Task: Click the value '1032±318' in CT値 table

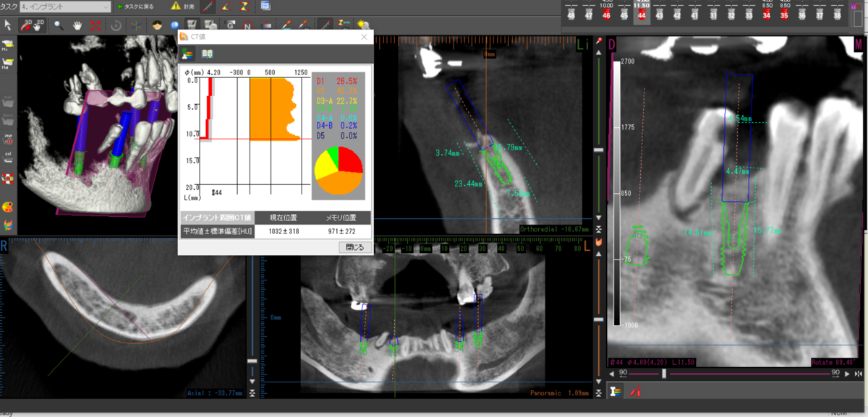Action: 284,231
